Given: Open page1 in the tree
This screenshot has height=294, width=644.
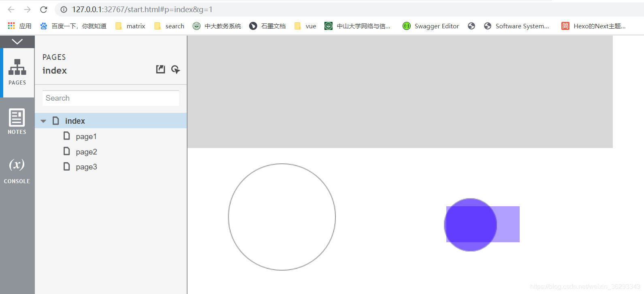Looking at the screenshot, I should pyautogui.click(x=86, y=137).
